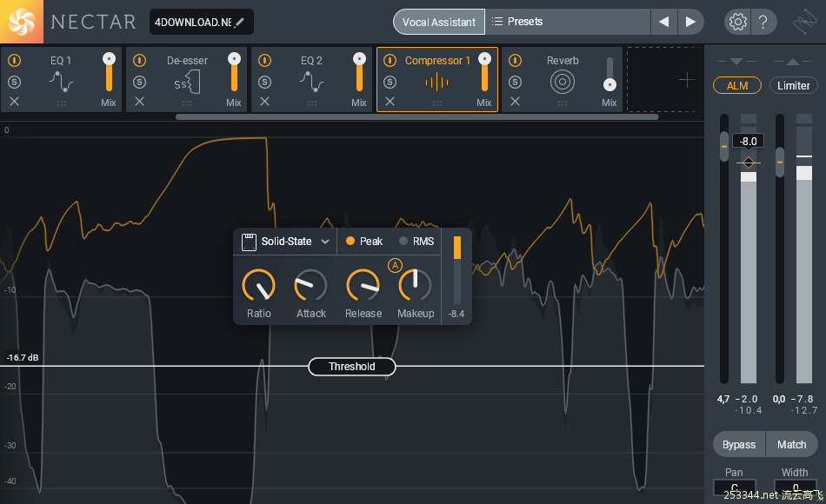826x504 pixels.
Task: Click the Reverb drag handle dots
Action: tap(563, 103)
